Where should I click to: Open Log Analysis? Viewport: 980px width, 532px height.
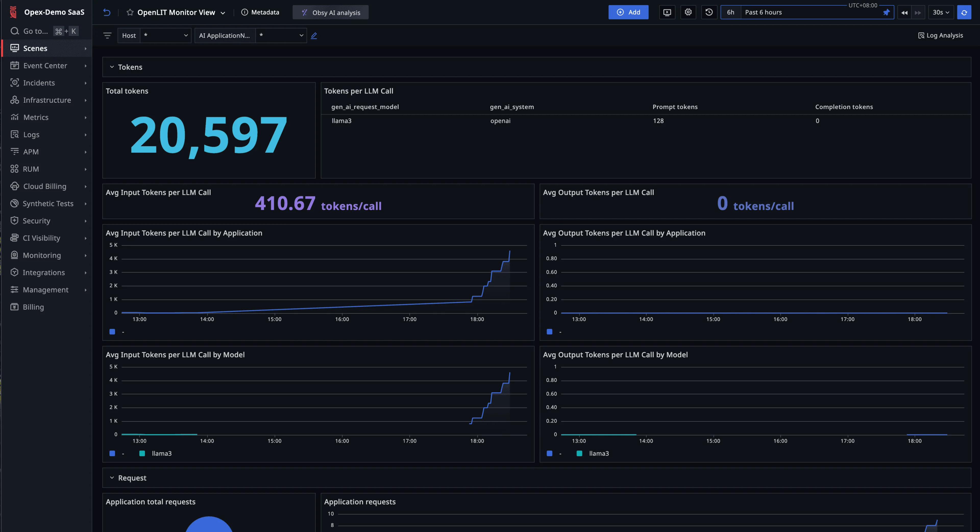click(x=940, y=36)
